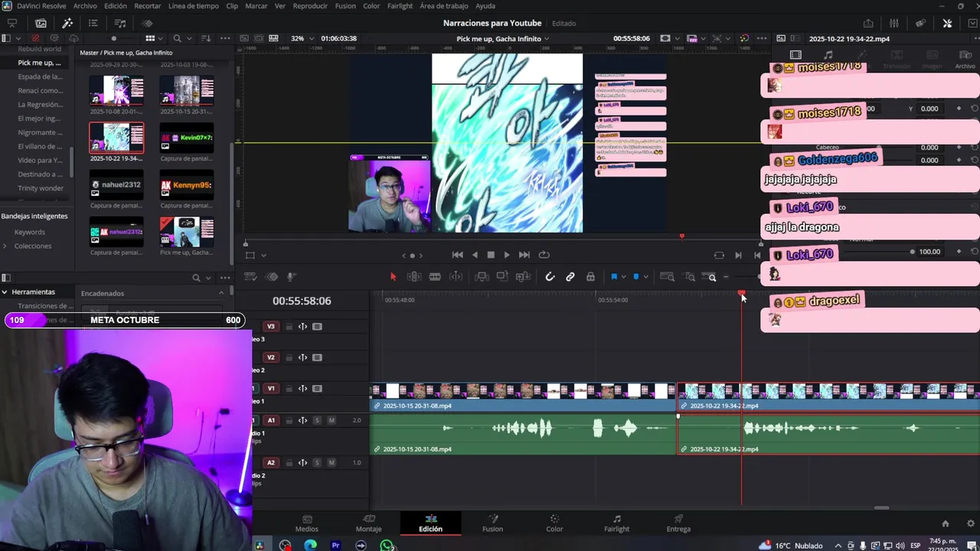This screenshot has height=551, width=980.
Task: Disable the V1 video track
Action: coord(317,389)
